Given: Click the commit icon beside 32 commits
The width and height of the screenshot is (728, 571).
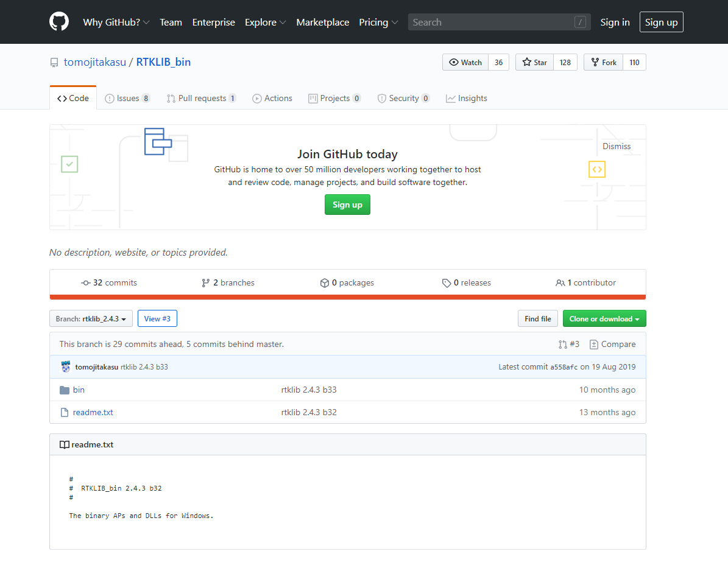Looking at the screenshot, I should pyautogui.click(x=86, y=283).
